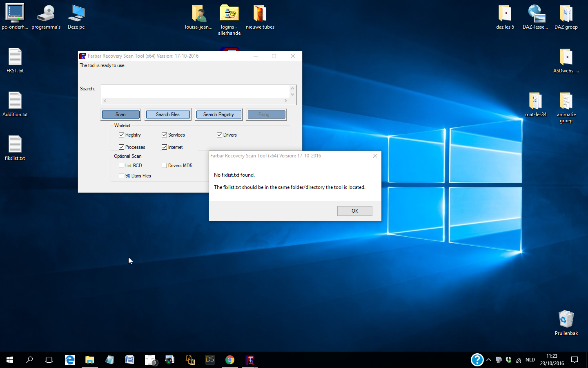
Task: Uncheck the Registry whitelist checkbox
Action: click(x=122, y=135)
